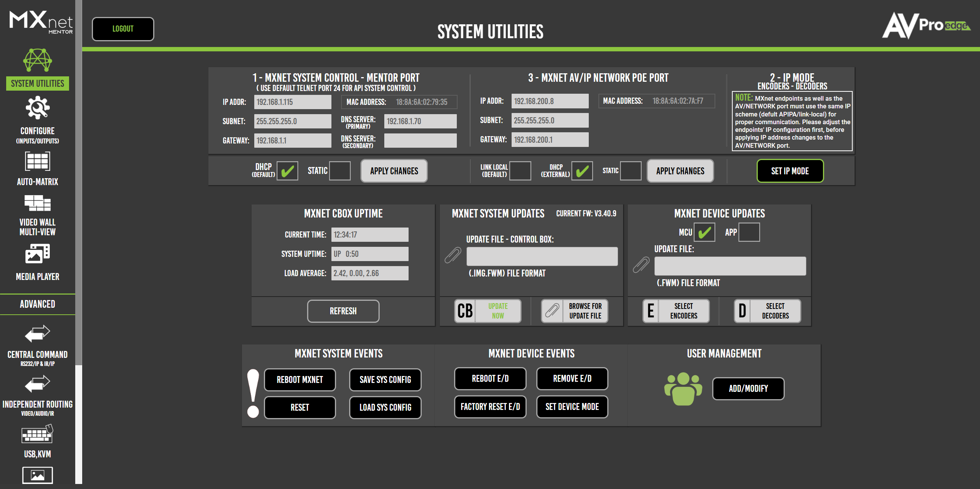Open the Auto-Matrix grid icon
Viewport: 980px width, 489px height.
click(37, 161)
